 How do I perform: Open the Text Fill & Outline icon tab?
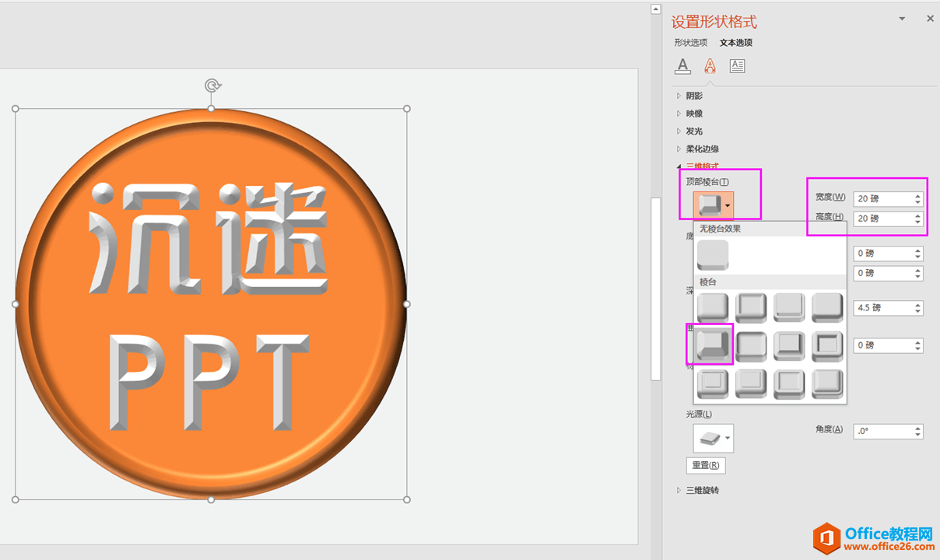click(682, 66)
